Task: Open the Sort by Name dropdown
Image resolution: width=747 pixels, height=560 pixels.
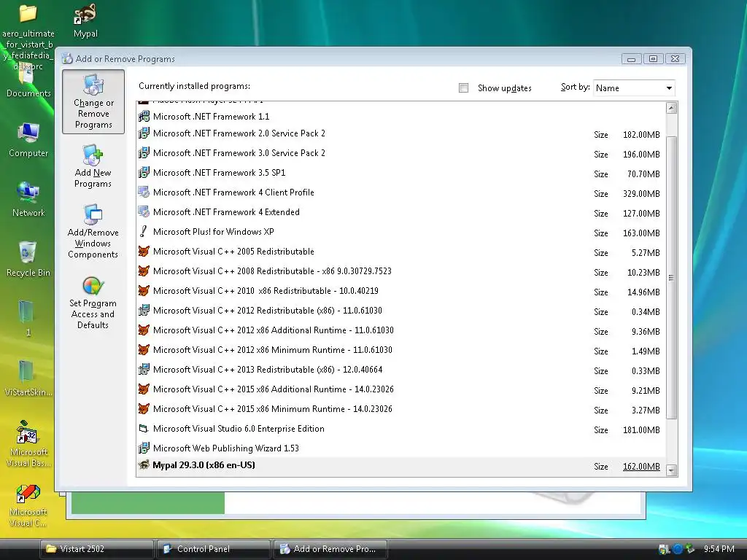Action: pos(634,88)
